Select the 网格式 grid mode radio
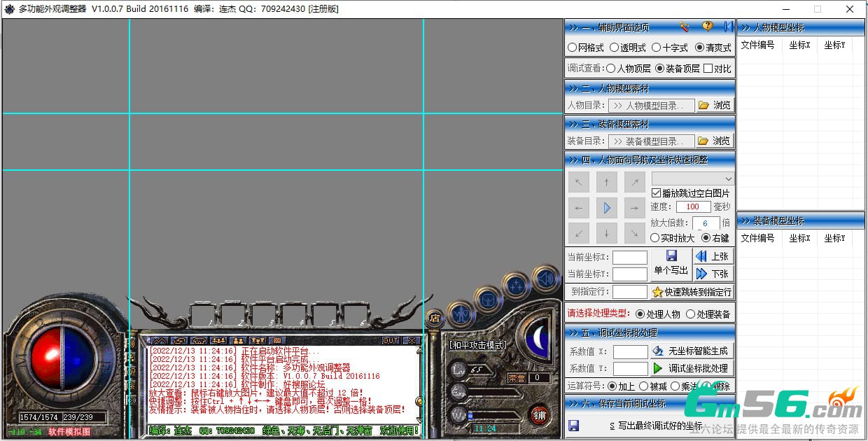Screen dimensions: 868x441 pyautogui.click(x=586, y=48)
